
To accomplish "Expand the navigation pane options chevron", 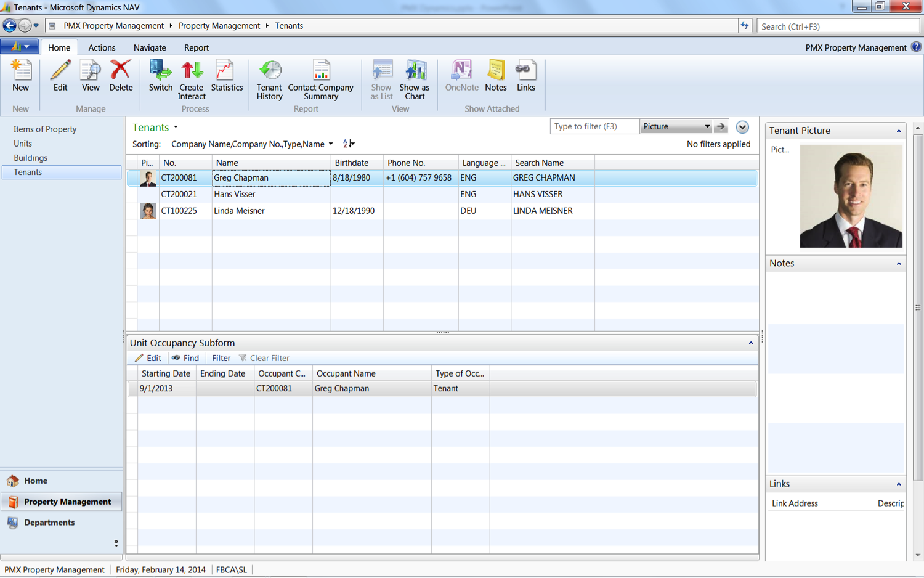I will [116, 543].
